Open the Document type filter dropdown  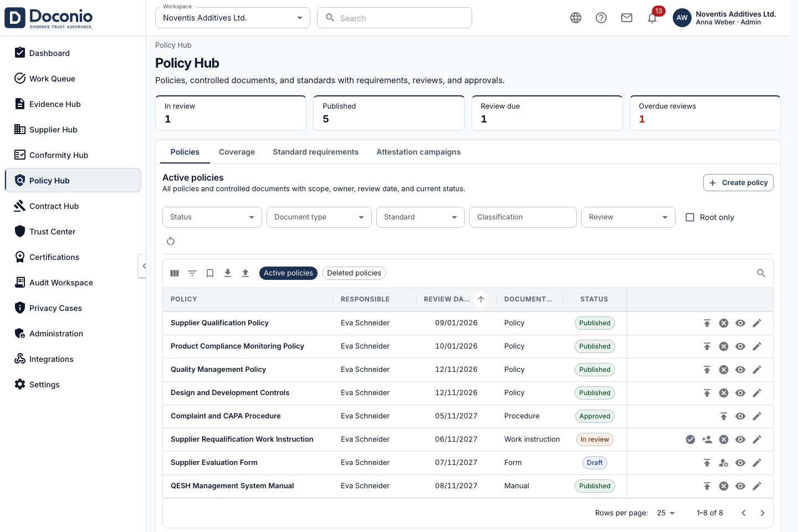(319, 217)
